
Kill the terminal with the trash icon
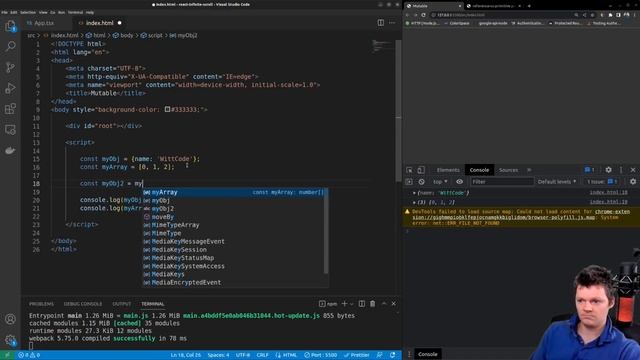tap(373, 304)
